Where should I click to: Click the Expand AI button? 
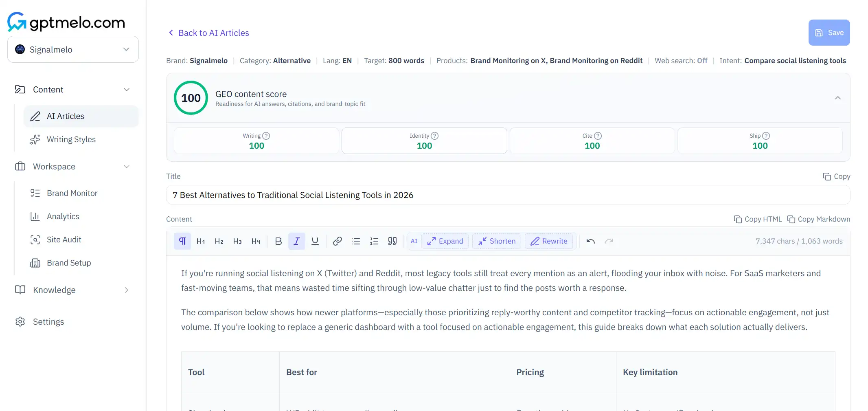point(445,241)
